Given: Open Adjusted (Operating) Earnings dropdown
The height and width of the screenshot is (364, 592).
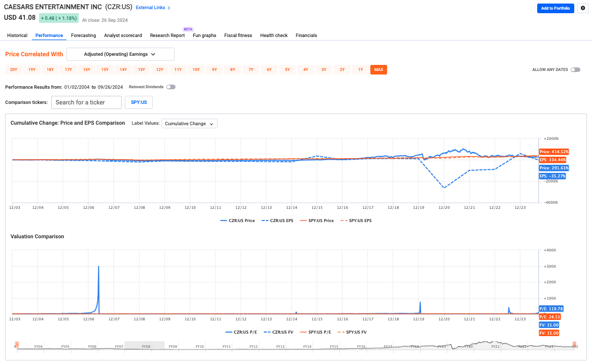Looking at the screenshot, I should [x=120, y=54].
